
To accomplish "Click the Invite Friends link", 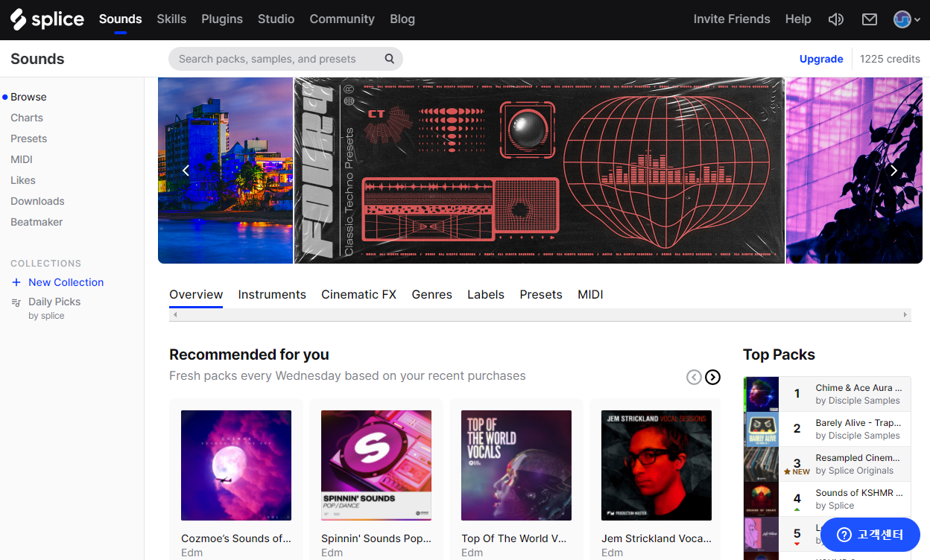I will (x=732, y=19).
